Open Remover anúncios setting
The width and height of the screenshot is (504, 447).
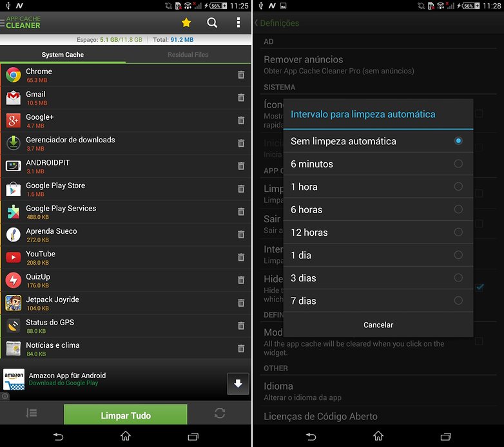pyautogui.click(x=378, y=64)
